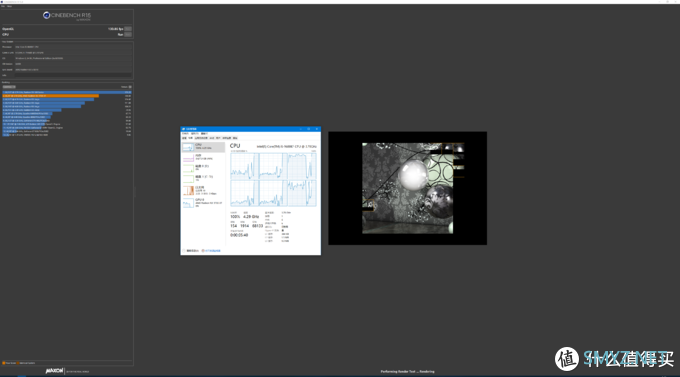Image resolution: width=680 pixels, height=377 pixels.
Task: Switch to the 性能 (Performance) tab
Action: pyautogui.click(x=190, y=138)
